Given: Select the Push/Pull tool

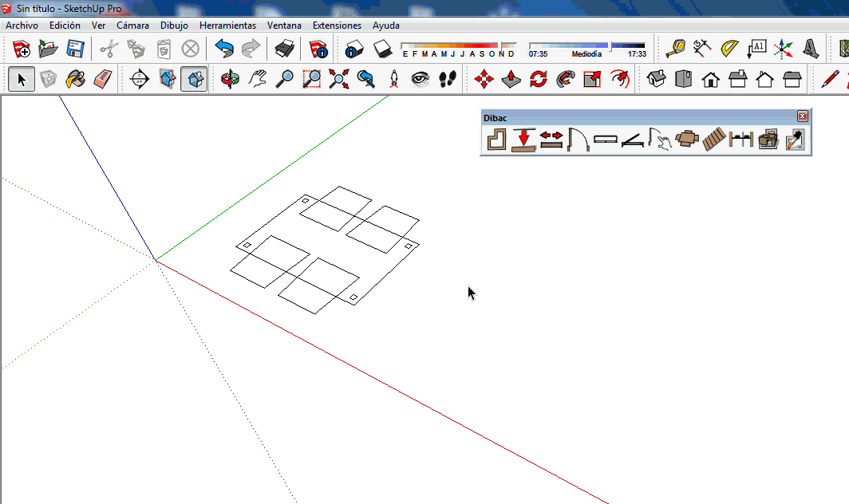Looking at the screenshot, I should click(x=511, y=79).
